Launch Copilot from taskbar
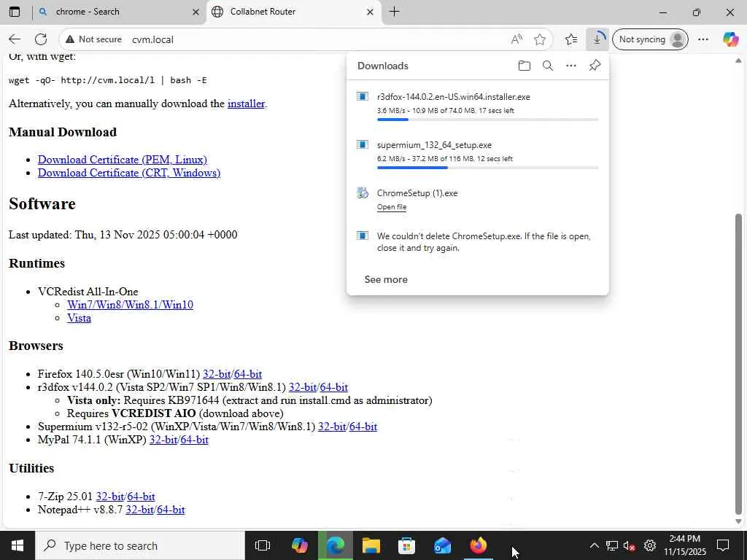 click(x=299, y=545)
